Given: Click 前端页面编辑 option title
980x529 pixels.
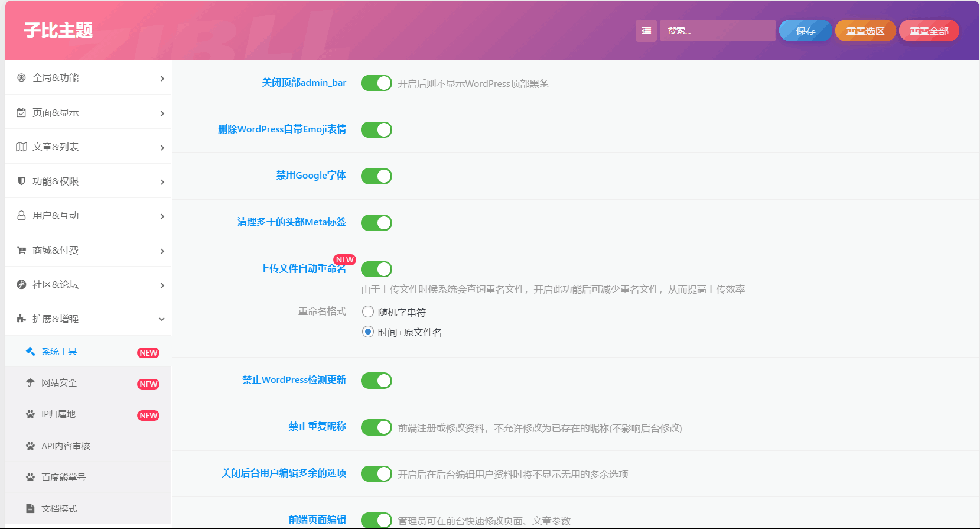Looking at the screenshot, I should tap(317, 520).
